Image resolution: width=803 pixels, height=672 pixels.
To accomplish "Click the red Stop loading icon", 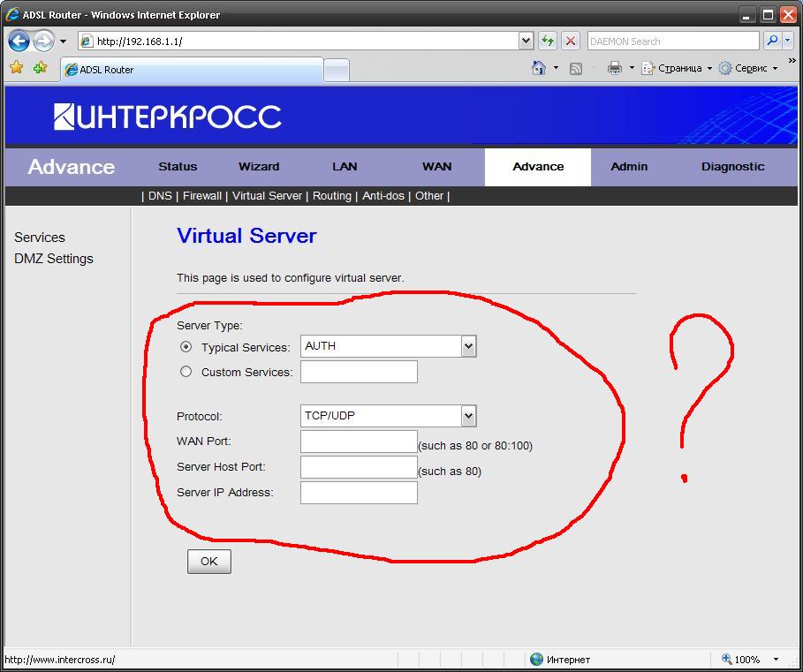I will pos(571,41).
